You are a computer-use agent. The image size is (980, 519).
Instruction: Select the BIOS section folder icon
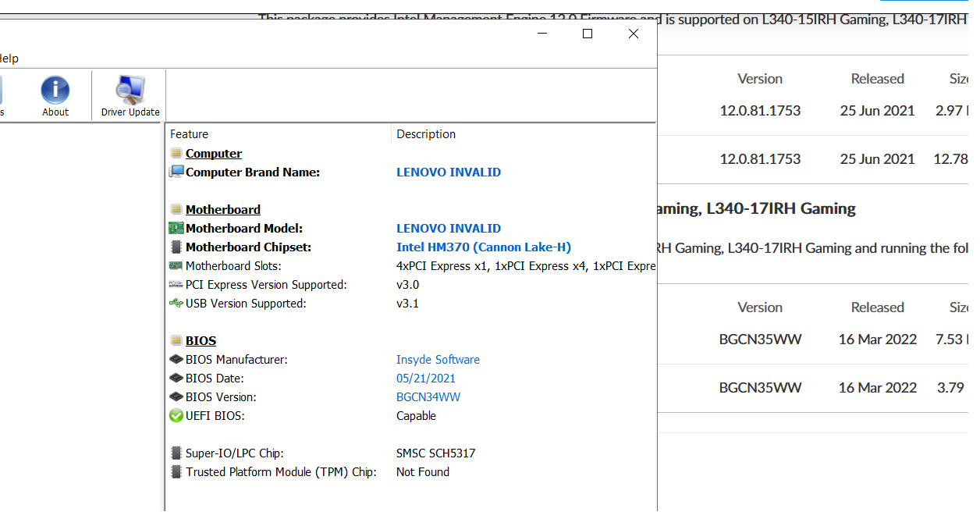pyautogui.click(x=176, y=341)
